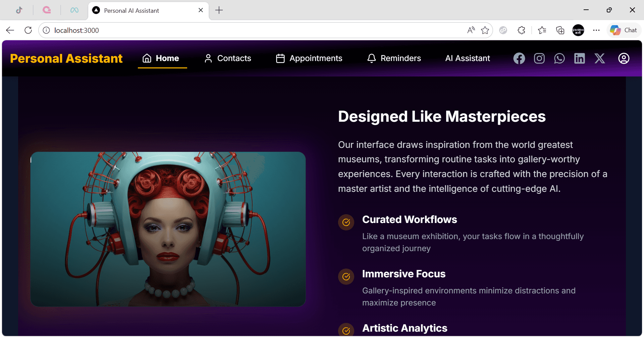Click the woman with helmet image
This screenshot has height=338, width=644.
point(168,229)
